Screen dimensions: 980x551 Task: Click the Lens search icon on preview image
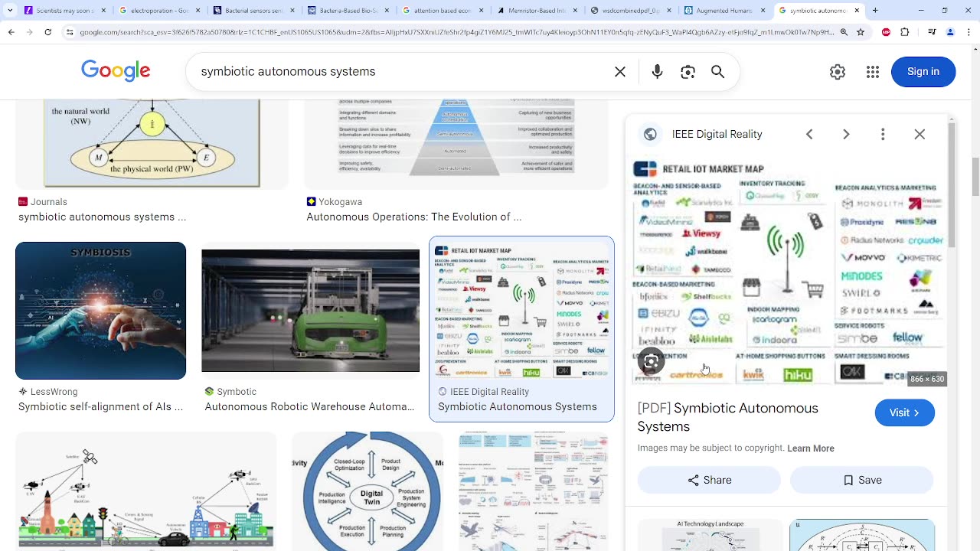click(651, 361)
